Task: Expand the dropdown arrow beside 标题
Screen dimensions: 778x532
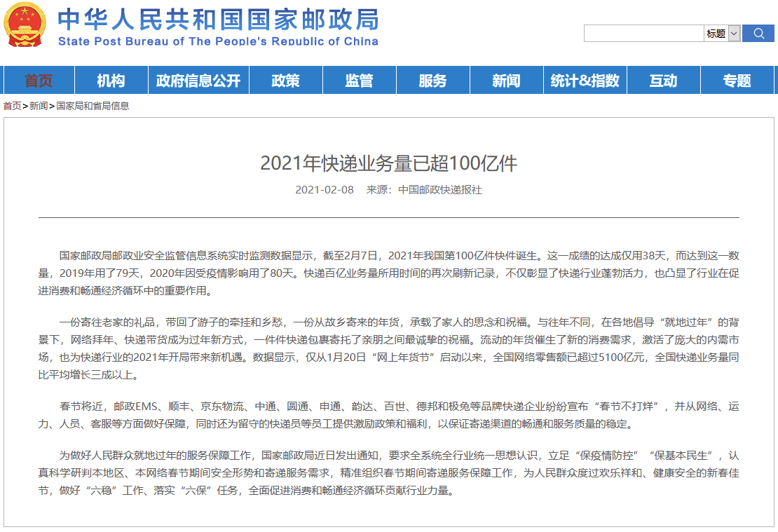Action: point(735,33)
